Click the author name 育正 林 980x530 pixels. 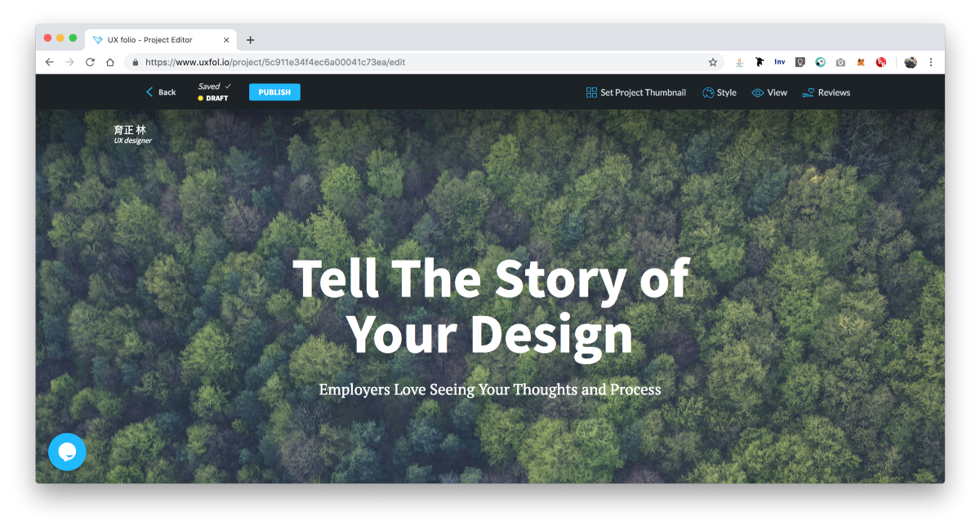click(x=130, y=129)
